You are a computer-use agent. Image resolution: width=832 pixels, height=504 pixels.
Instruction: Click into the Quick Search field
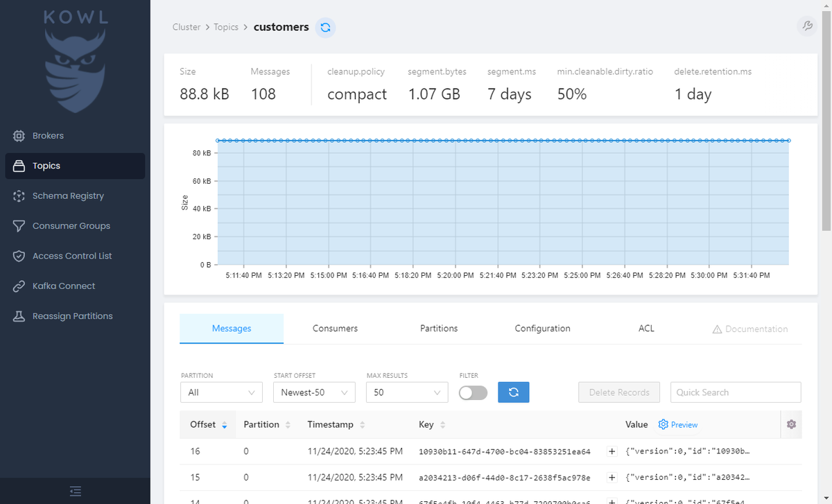[736, 392]
